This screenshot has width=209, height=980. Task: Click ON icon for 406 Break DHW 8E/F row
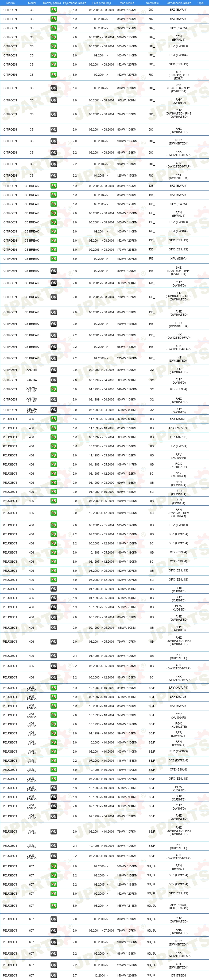click(x=53, y=788)
